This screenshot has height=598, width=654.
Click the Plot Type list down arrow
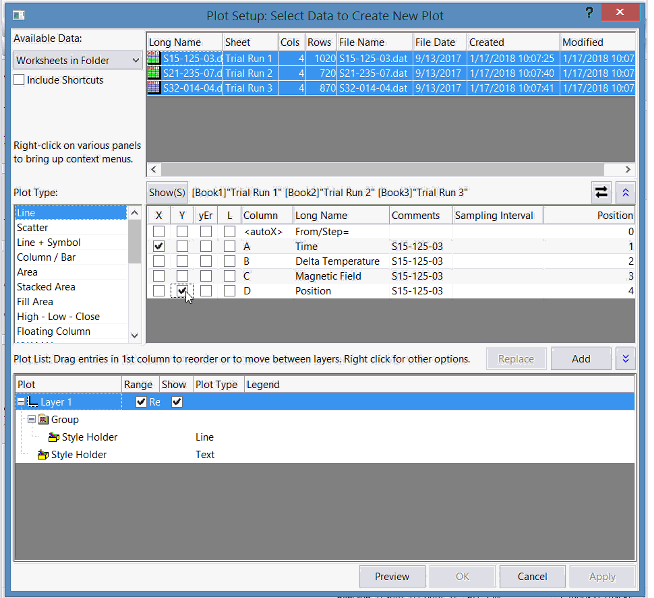point(134,335)
